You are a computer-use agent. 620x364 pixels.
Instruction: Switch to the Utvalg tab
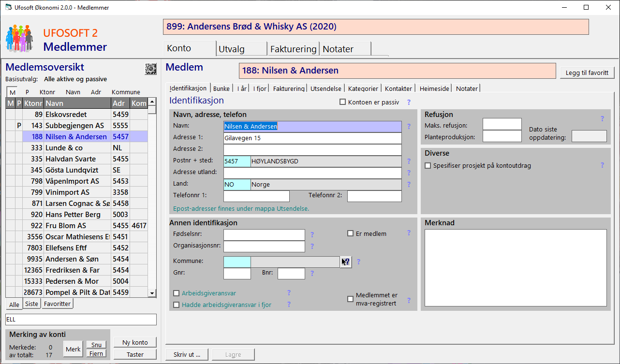pos(241,49)
